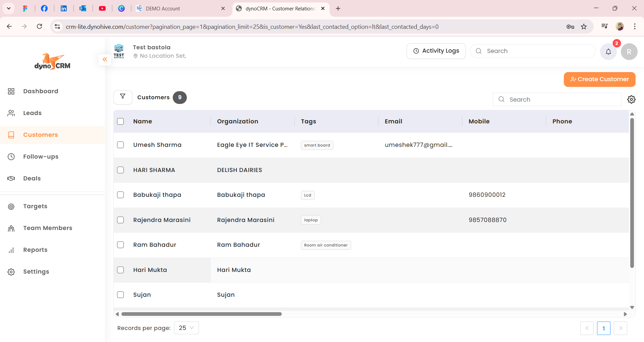The height and width of the screenshot is (342, 644).
Task: Open Activity Logs
Action: pos(436,51)
